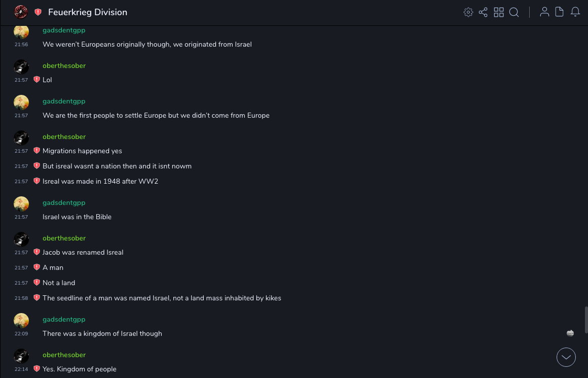Click the flag icon beside "Migrations happened yes"
Viewport: 588px width, 378px height.
coord(36,151)
